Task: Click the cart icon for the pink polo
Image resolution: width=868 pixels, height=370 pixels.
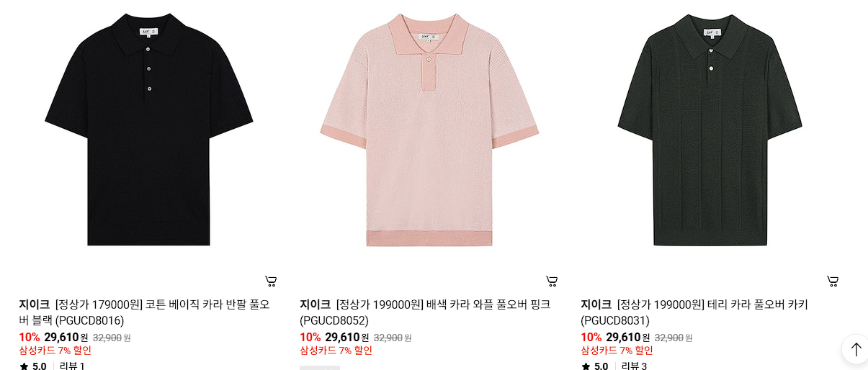Action: tap(552, 281)
